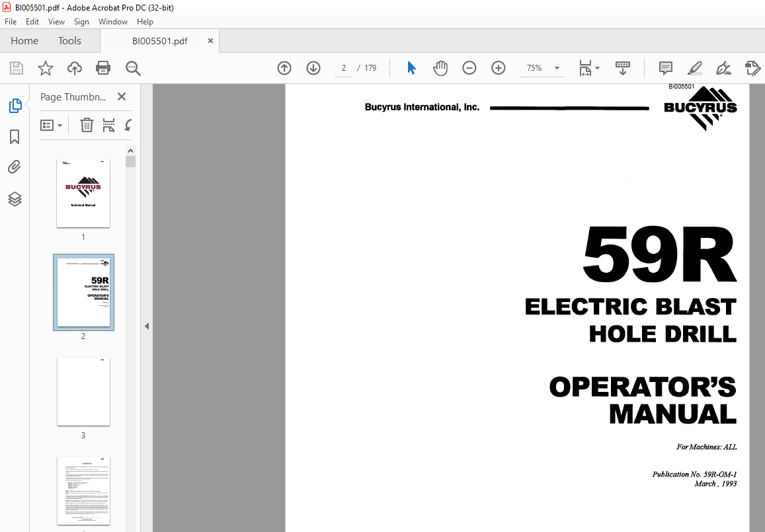Click the 'For Machines: ALL' text

tap(706, 447)
